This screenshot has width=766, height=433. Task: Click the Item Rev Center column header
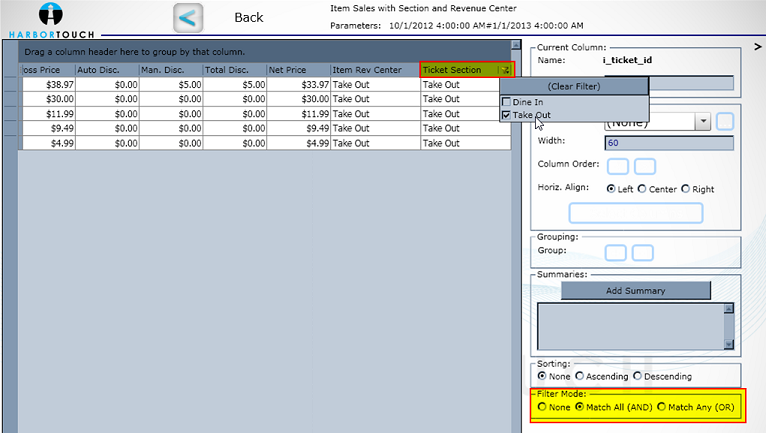375,70
